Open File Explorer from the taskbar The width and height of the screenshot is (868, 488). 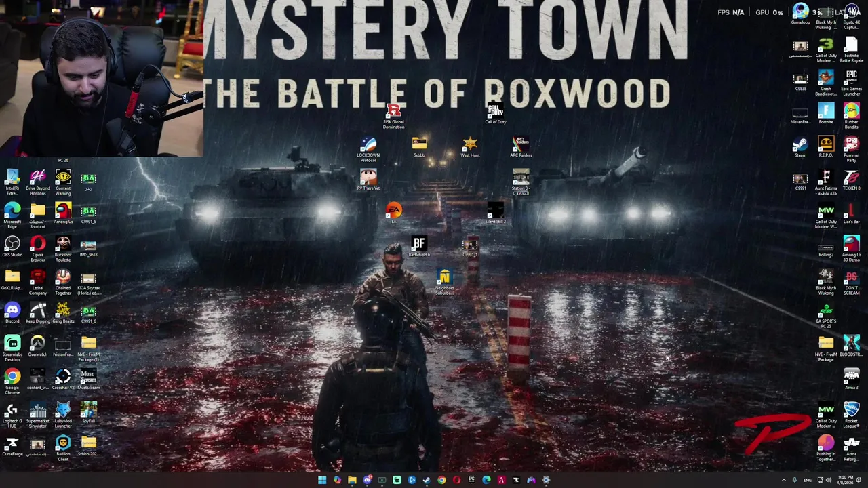tap(352, 480)
